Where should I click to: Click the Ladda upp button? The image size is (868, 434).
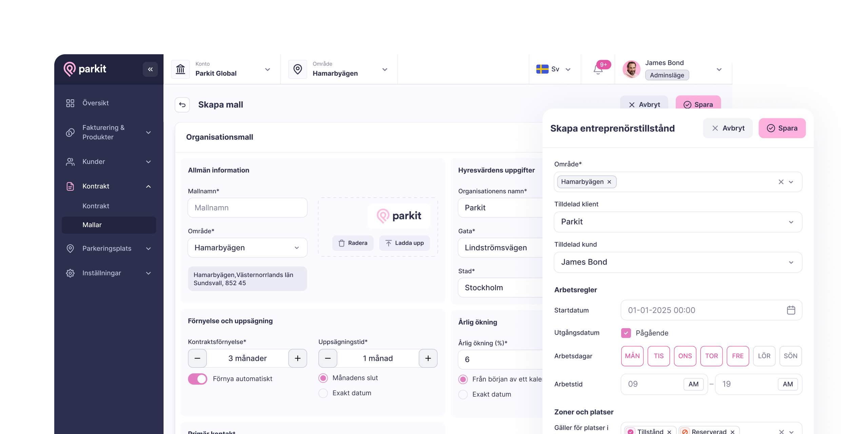[405, 243]
